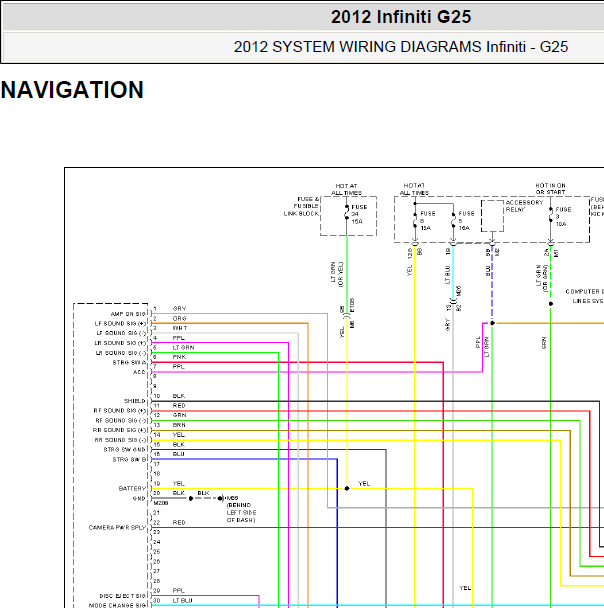Click the 'RF SOUND SIG (+)' label
The height and width of the screenshot is (608, 604).
[120, 411]
